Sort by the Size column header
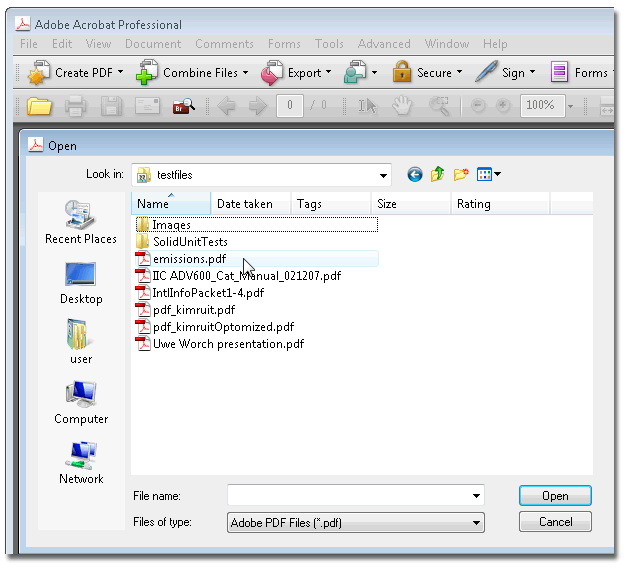Viewport: 626px width, 569px height. click(x=411, y=204)
